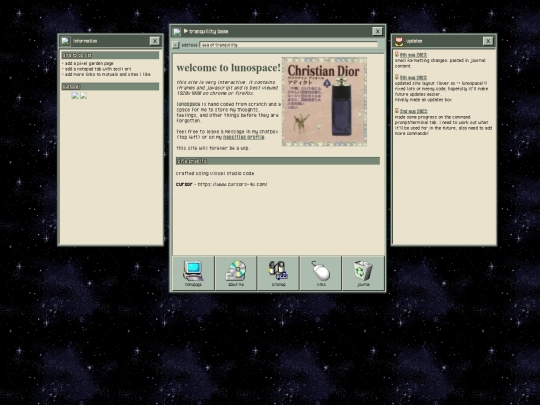The height and width of the screenshot is (405, 540).
Task: Open the 5th aug 2023 update entry
Action: click(x=413, y=77)
